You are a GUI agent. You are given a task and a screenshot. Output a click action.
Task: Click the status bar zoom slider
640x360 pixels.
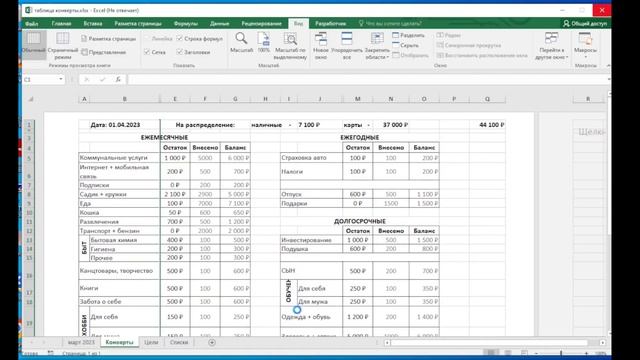(x=561, y=353)
